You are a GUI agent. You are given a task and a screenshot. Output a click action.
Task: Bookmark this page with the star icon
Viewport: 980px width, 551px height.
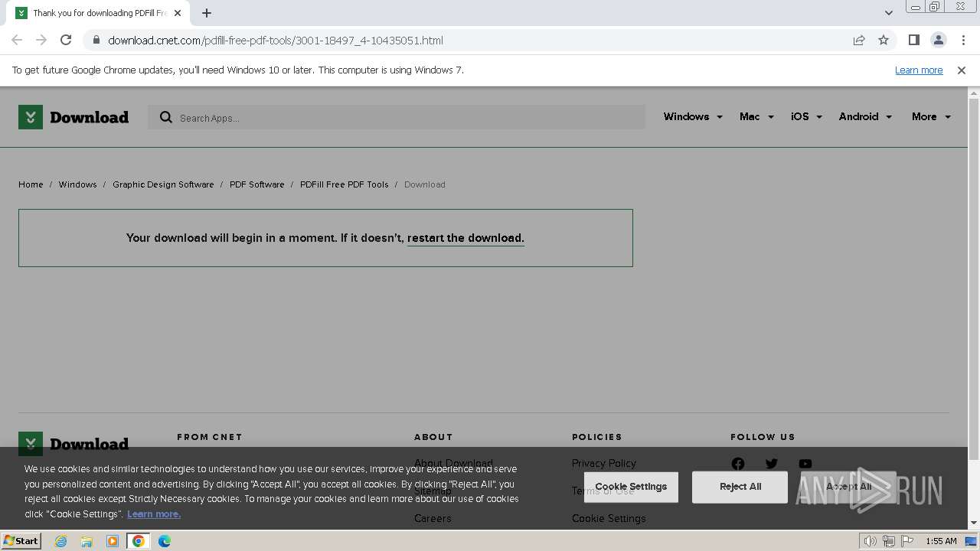tap(884, 40)
